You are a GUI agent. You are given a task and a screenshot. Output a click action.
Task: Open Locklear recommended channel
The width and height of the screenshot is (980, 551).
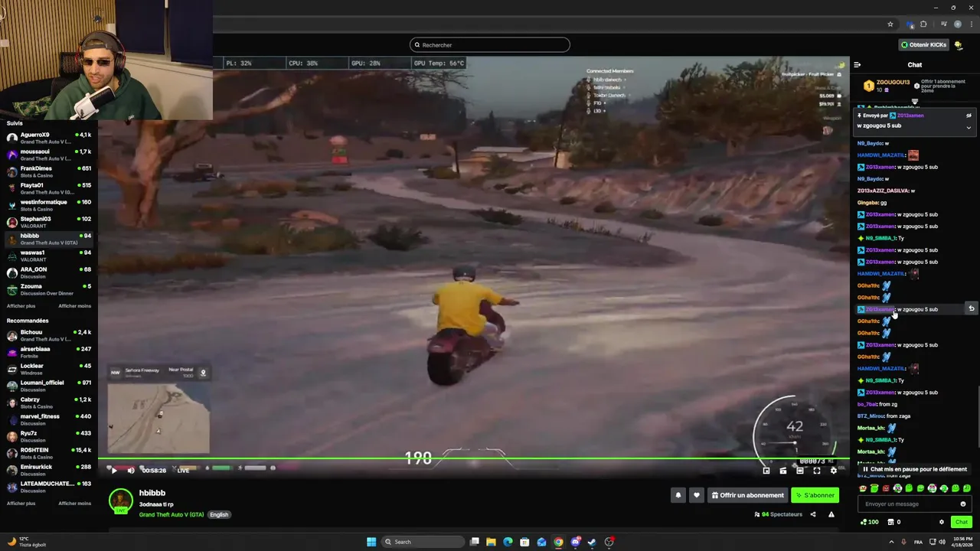click(48, 369)
